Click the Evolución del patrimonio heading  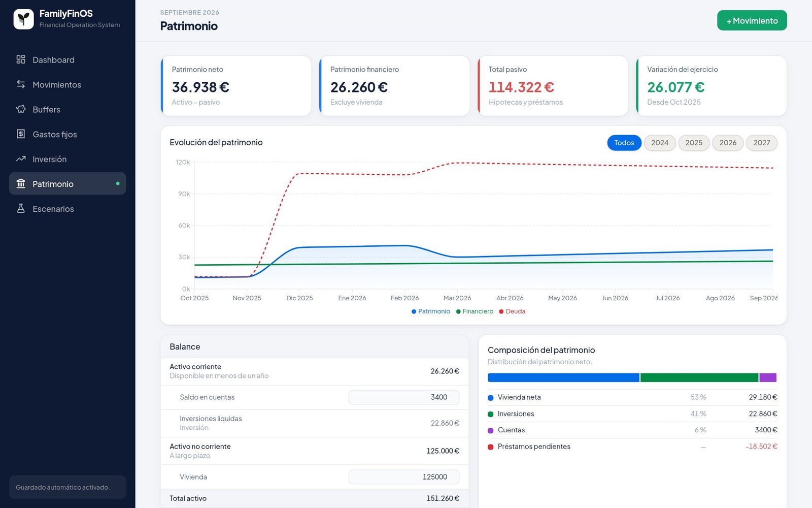point(216,143)
